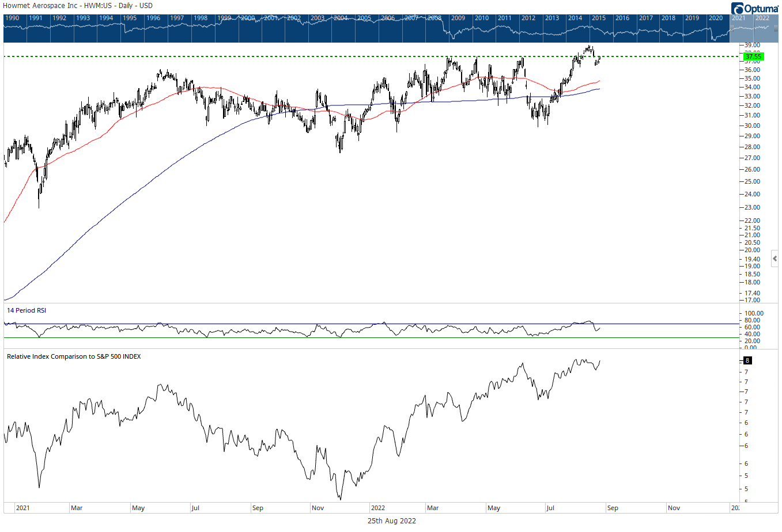Click the 60.00 RSI scale label
782x532 pixels.
[752, 327]
